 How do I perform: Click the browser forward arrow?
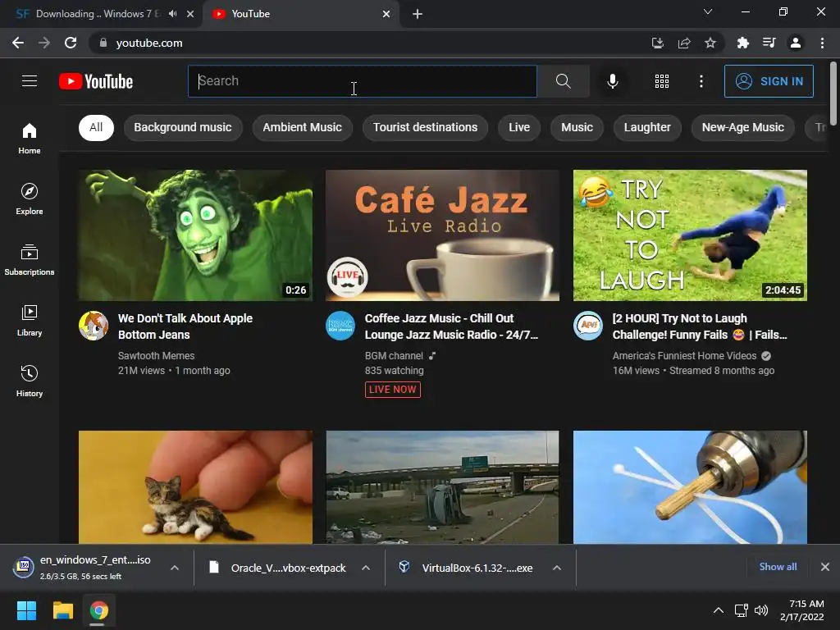click(44, 43)
